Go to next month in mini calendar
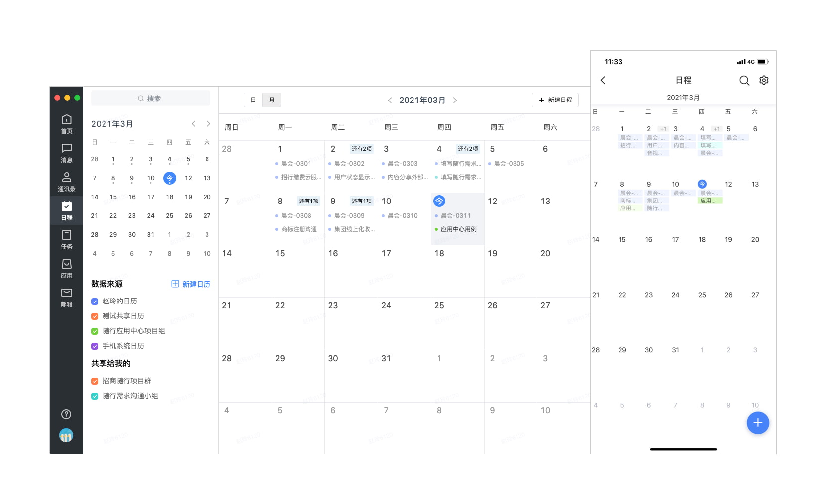Screen dimensions: 827x504 click(208, 124)
